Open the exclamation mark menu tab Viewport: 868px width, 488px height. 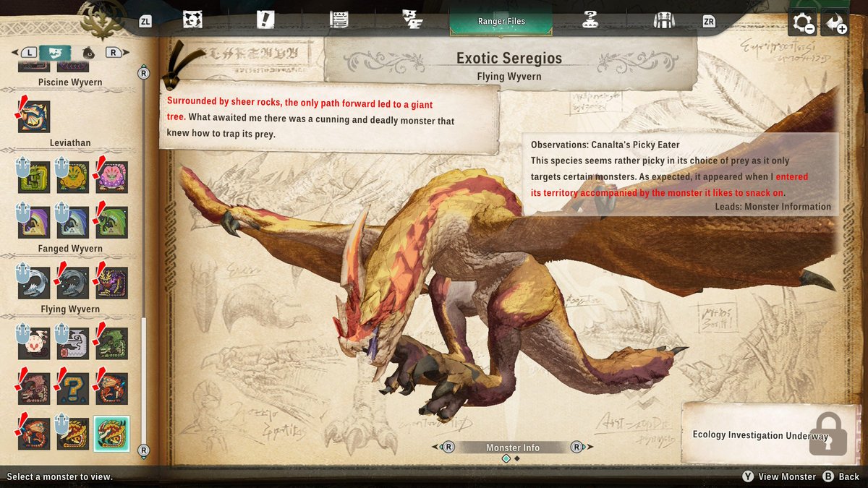pyautogui.click(x=265, y=20)
